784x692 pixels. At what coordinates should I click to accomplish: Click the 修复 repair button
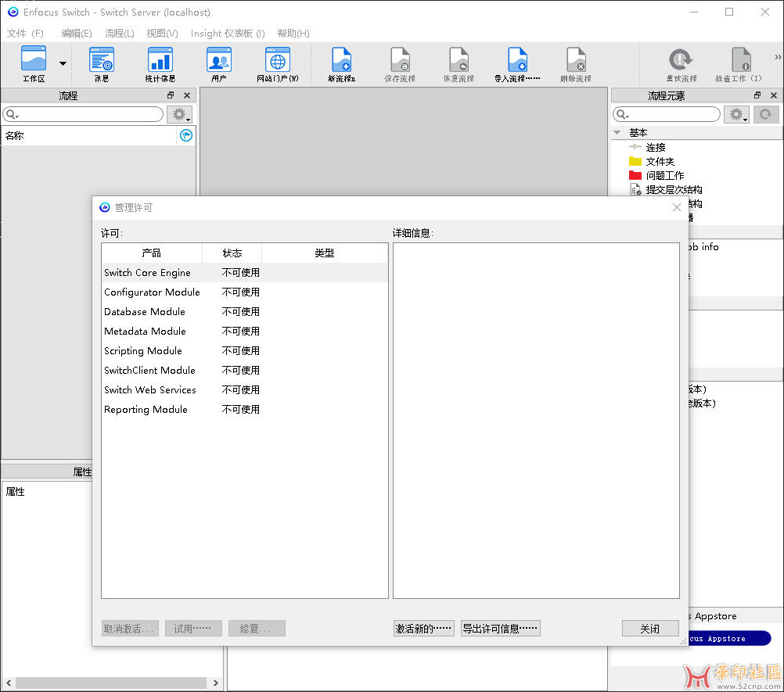pyautogui.click(x=257, y=629)
